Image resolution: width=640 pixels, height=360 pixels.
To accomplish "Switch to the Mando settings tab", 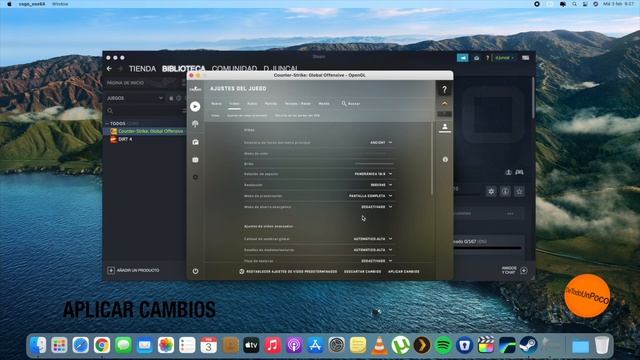I will (x=324, y=104).
